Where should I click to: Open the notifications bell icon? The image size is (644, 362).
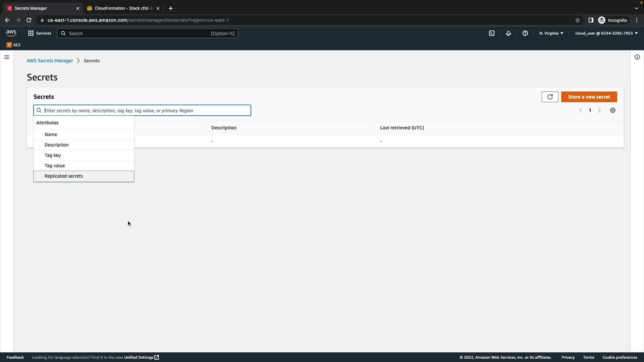(x=508, y=33)
